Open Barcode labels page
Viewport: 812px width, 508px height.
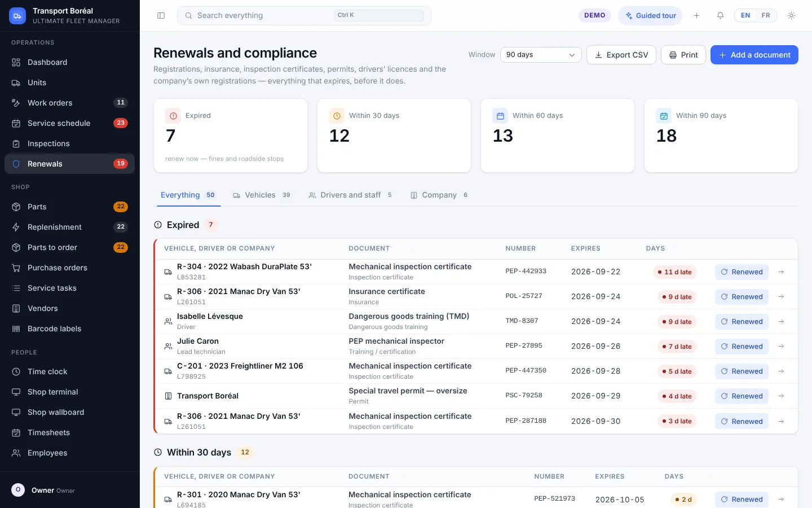tap(70, 329)
